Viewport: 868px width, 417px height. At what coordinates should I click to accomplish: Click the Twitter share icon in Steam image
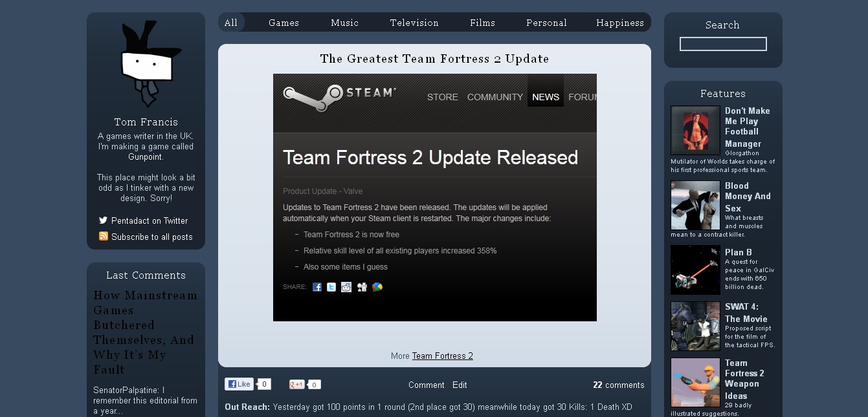(x=331, y=287)
